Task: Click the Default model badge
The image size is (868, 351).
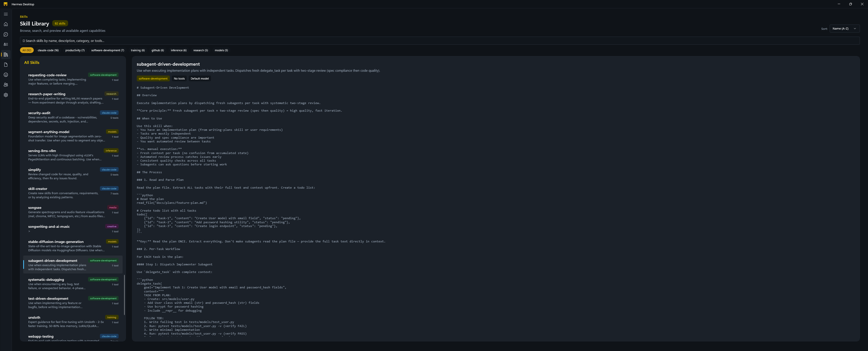Action: [x=200, y=79]
